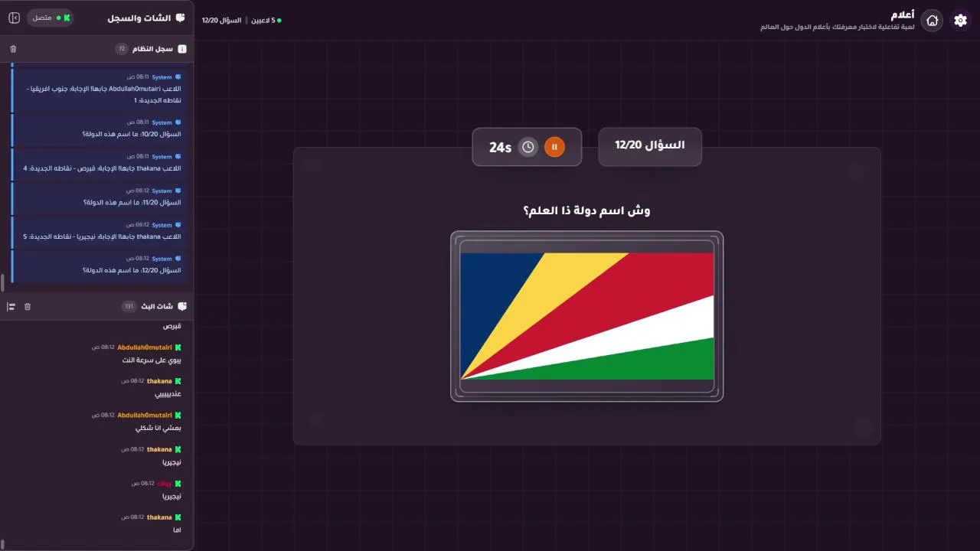Open the flag image thumbnail
Screen dimensions: 980x551
pos(586,316)
